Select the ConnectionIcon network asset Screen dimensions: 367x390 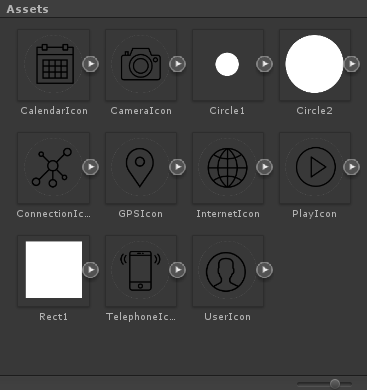pos(53,168)
